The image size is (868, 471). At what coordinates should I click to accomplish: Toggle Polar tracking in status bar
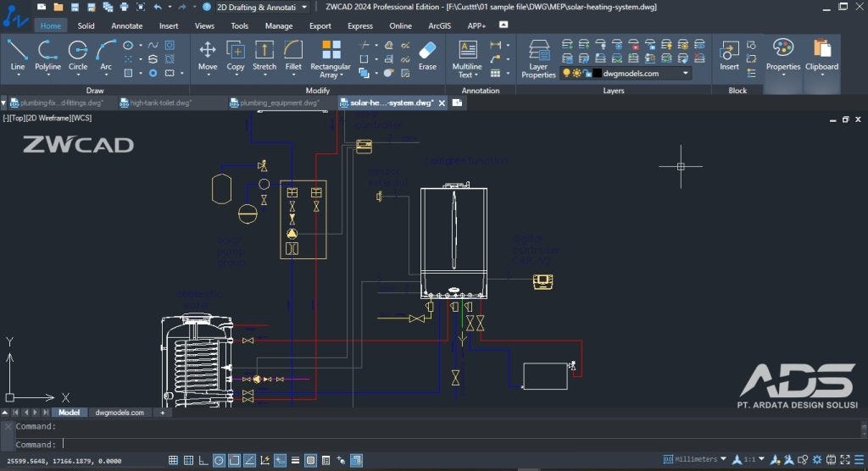click(x=220, y=461)
